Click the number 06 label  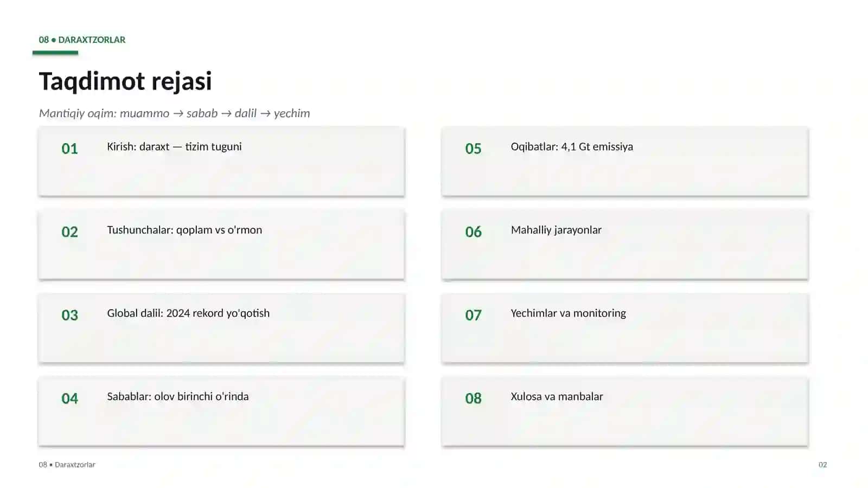[x=473, y=232]
